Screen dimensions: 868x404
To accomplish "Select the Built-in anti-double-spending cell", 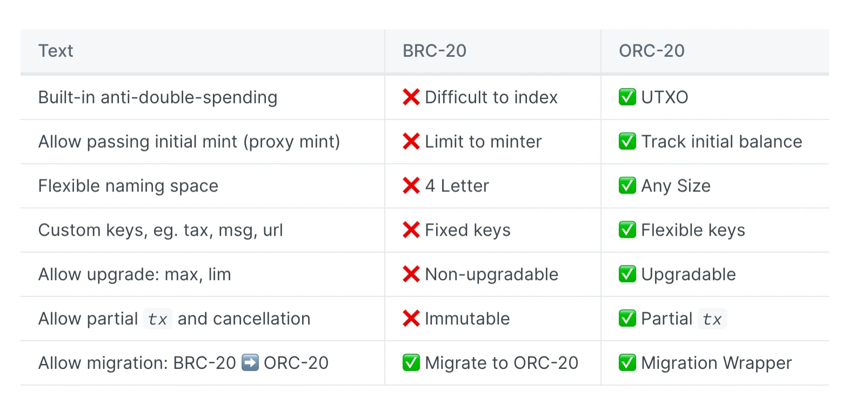I will [203, 97].
